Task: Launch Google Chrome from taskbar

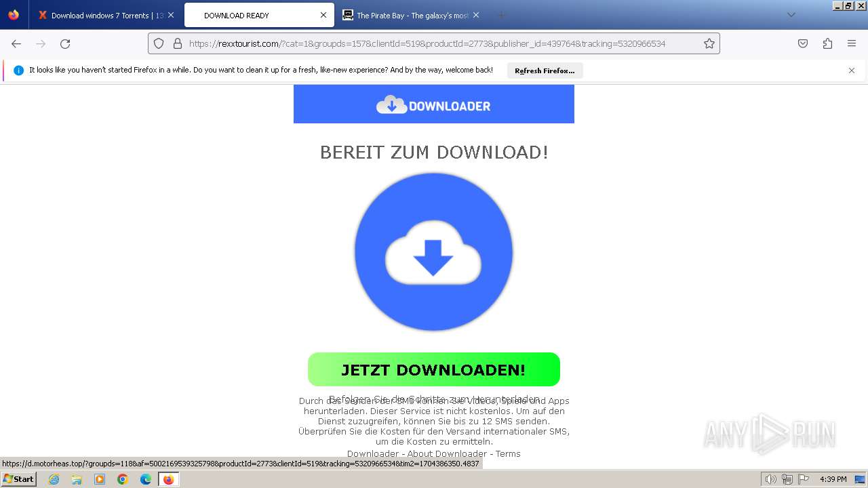Action: 123,479
